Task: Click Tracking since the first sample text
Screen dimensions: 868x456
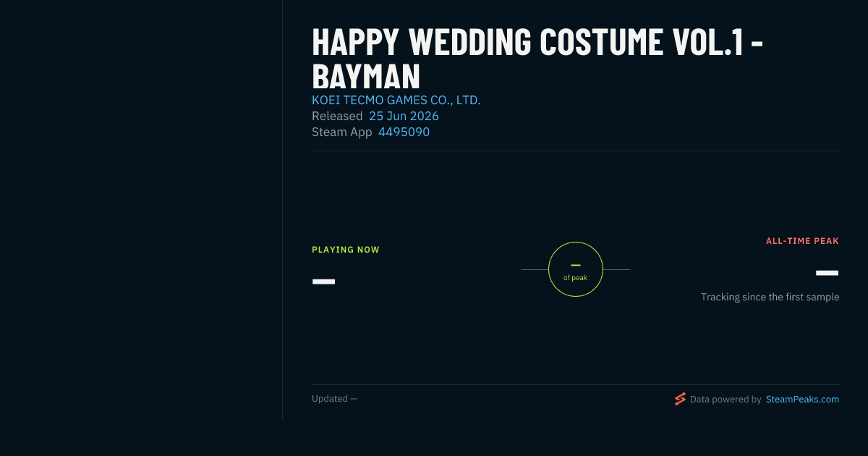Action: (770, 297)
